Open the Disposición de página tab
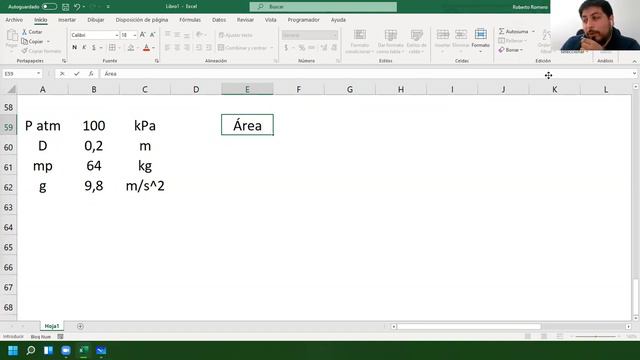This screenshot has width=640, height=360. (142, 20)
